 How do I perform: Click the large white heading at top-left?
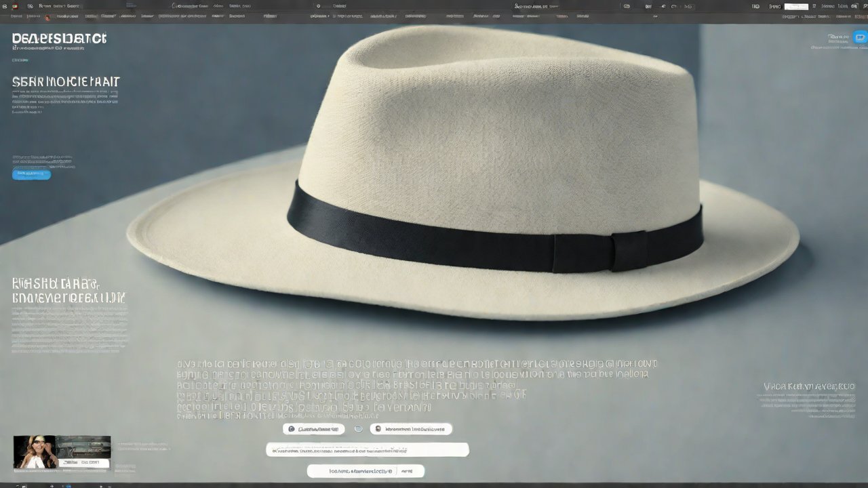tap(59, 39)
